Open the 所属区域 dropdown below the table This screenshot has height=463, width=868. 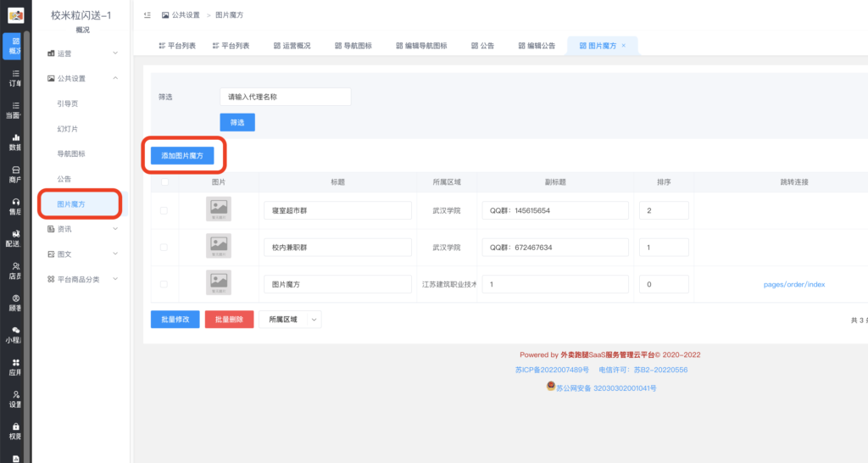click(290, 320)
